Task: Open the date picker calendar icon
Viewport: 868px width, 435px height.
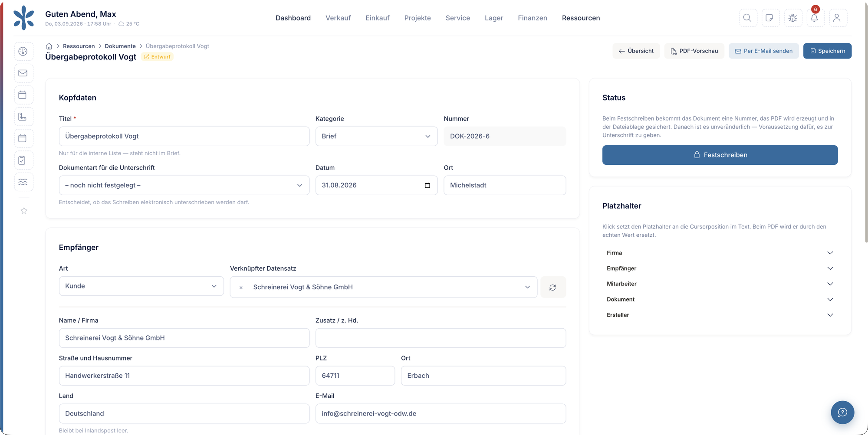Action: point(427,185)
